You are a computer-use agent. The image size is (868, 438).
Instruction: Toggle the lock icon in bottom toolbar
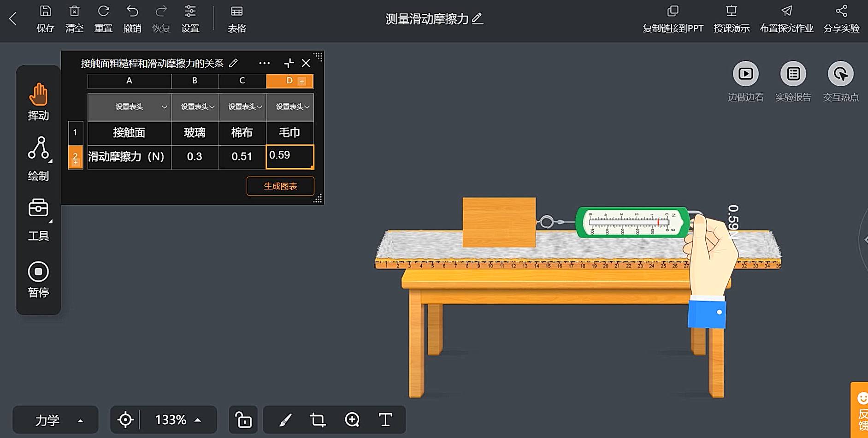pyautogui.click(x=243, y=420)
